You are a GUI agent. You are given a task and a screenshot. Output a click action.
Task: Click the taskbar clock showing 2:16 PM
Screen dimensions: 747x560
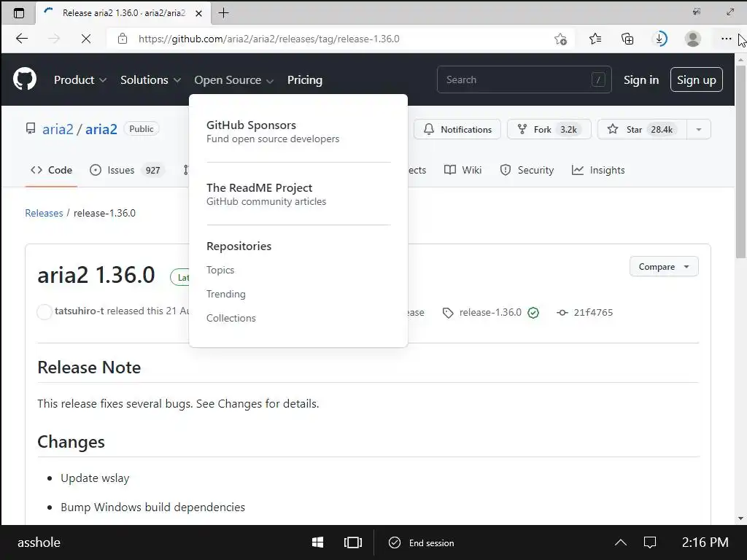(x=705, y=542)
